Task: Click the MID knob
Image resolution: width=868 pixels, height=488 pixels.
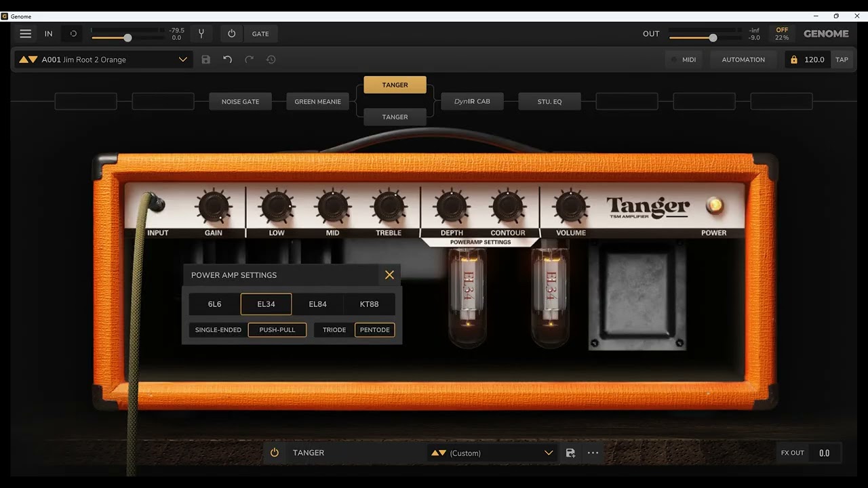Action: [332, 207]
